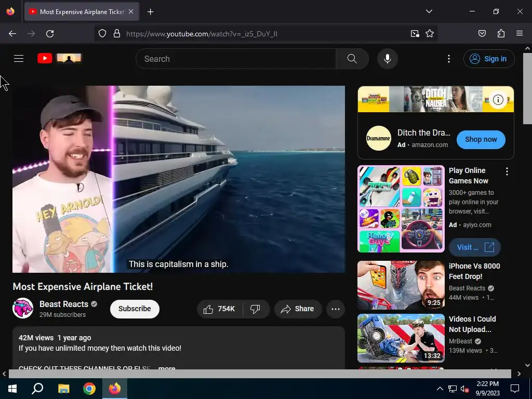Open Windows taskbar search
Viewport: 532px width, 399px height.
click(x=37, y=389)
